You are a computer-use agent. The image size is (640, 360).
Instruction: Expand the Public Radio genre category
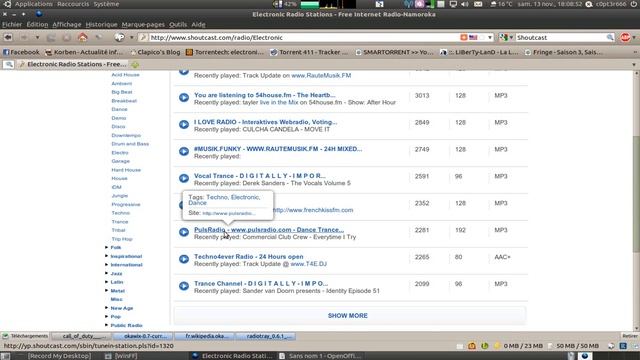point(106,325)
